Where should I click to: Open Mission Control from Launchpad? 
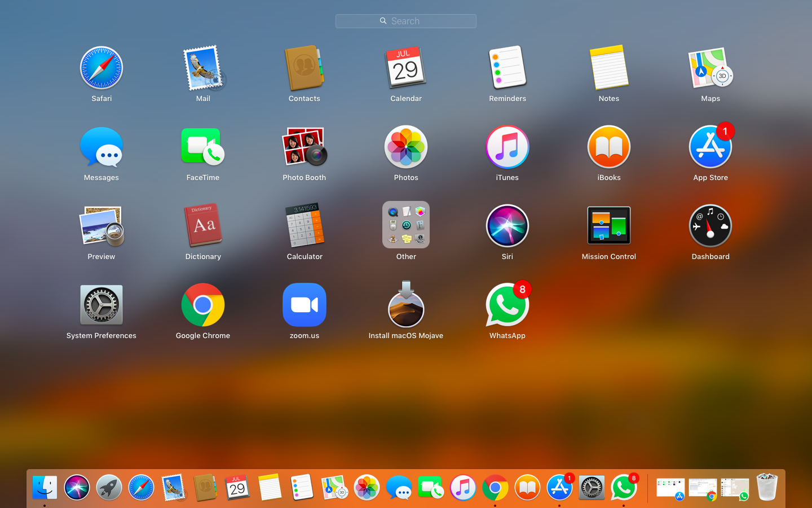609,225
